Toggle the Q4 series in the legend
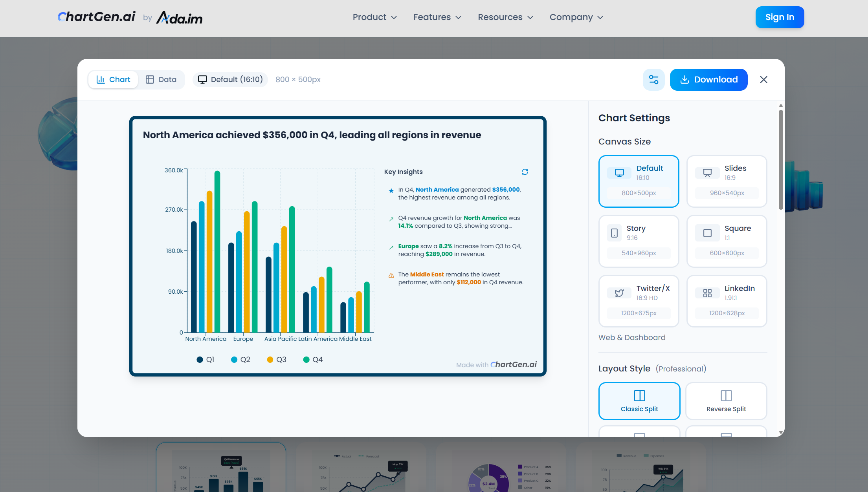Screen dimensions: 868x492 [x=313, y=359]
